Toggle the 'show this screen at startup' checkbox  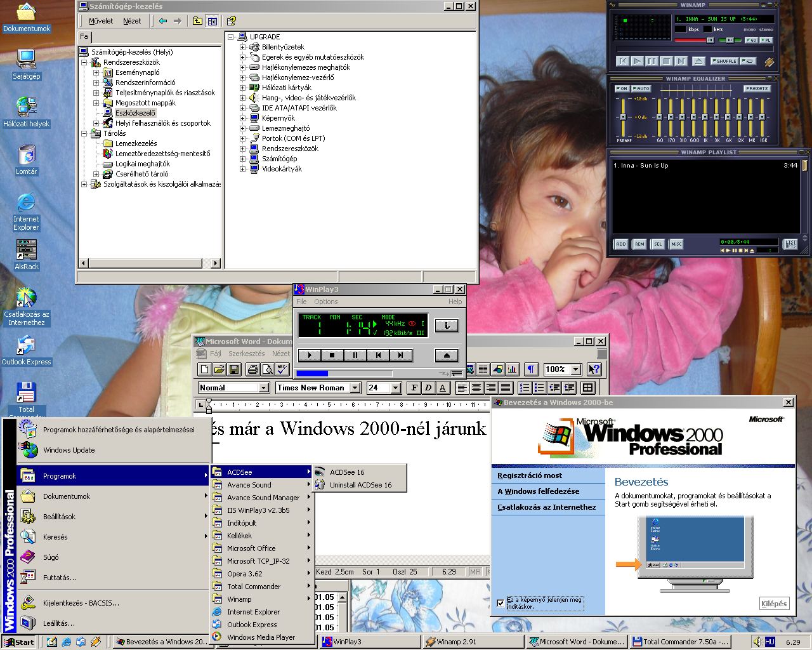(501, 603)
